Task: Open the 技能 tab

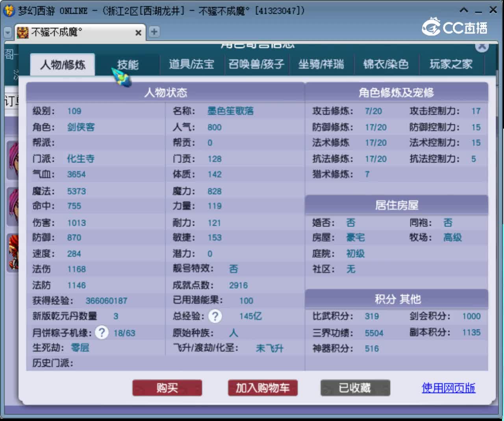Action: (128, 65)
